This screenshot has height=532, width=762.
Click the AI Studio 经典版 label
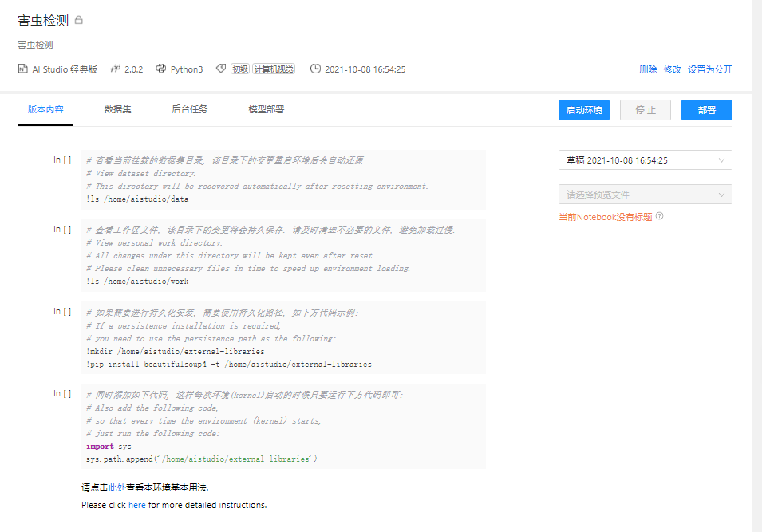coord(65,69)
